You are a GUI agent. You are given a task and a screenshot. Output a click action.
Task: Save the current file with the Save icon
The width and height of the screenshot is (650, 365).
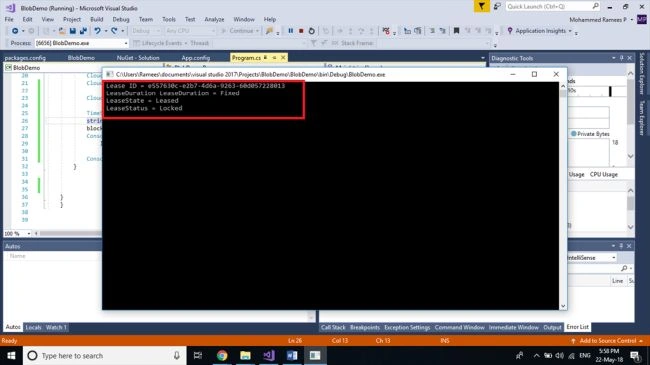pos(73,31)
